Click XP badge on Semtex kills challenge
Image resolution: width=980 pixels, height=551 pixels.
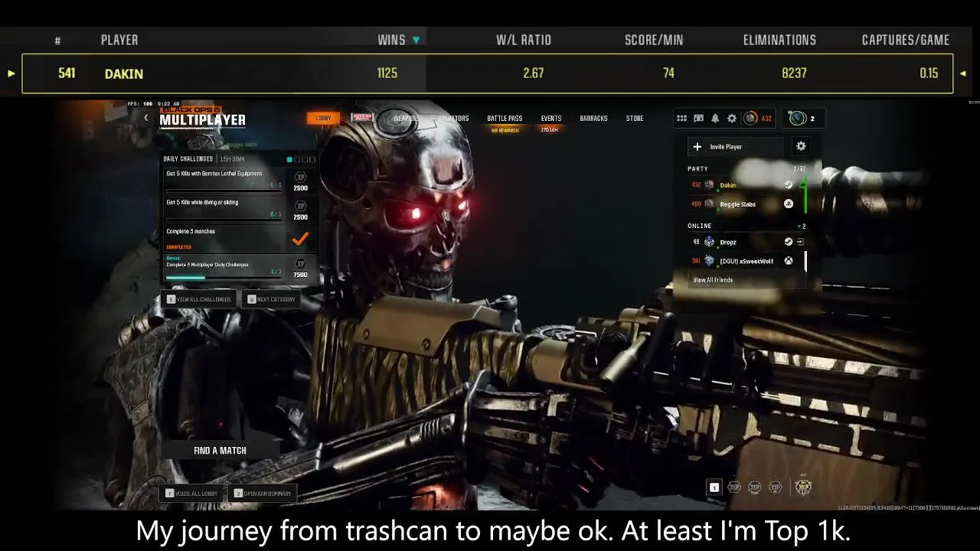point(301,177)
